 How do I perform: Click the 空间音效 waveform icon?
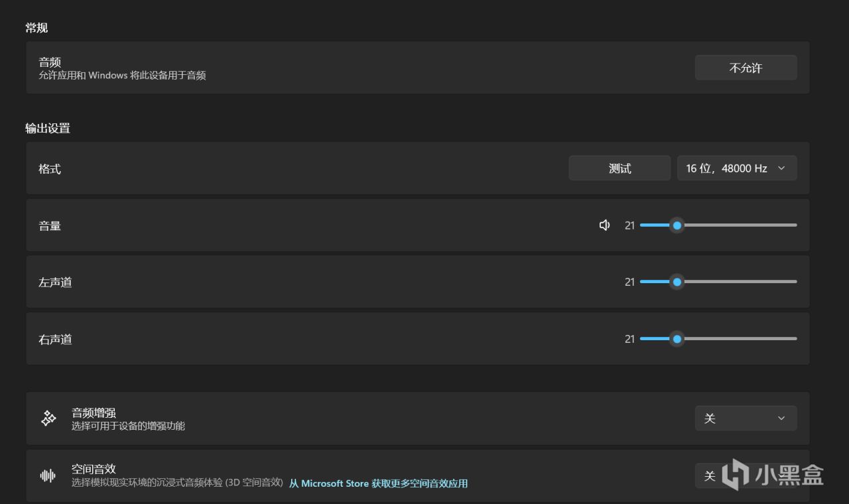[48, 475]
